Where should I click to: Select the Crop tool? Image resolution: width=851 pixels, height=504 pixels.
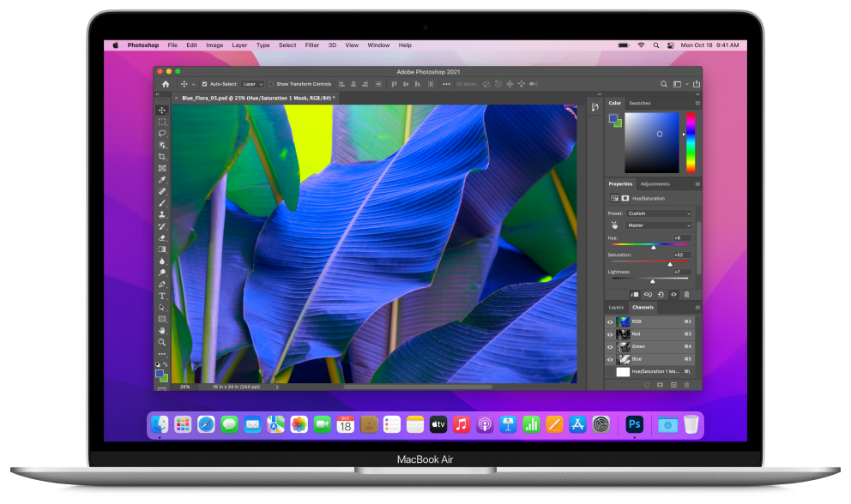tap(162, 156)
